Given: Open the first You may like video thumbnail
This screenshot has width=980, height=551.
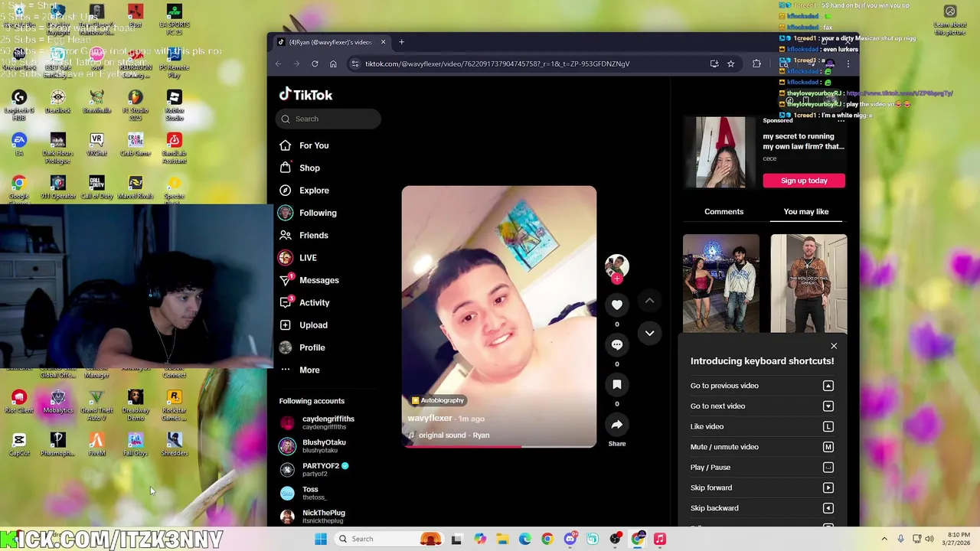Looking at the screenshot, I should pyautogui.click(x=721, y=283).
